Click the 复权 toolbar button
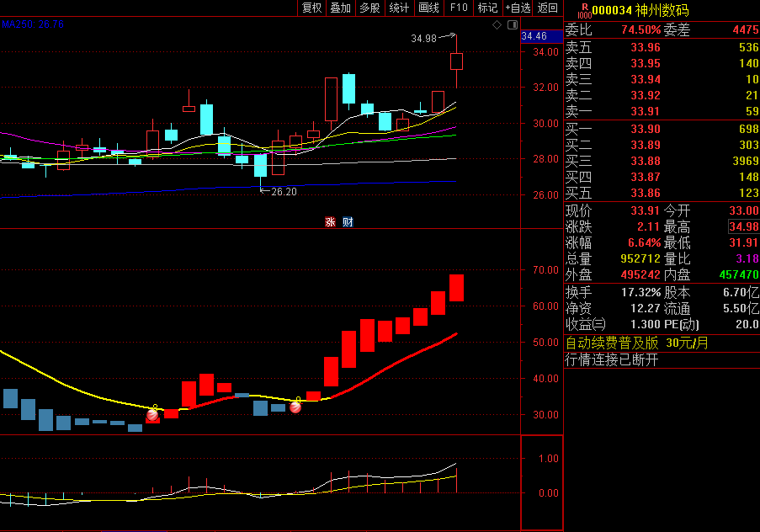Viewport: 760px width, 532px height. coord(311,8)
